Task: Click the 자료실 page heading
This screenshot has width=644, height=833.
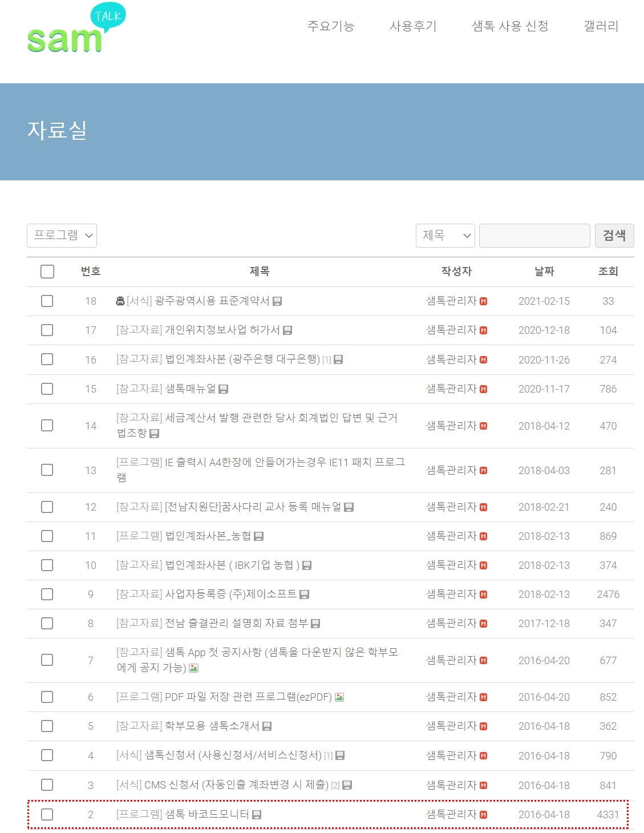Action: (57, 130)
